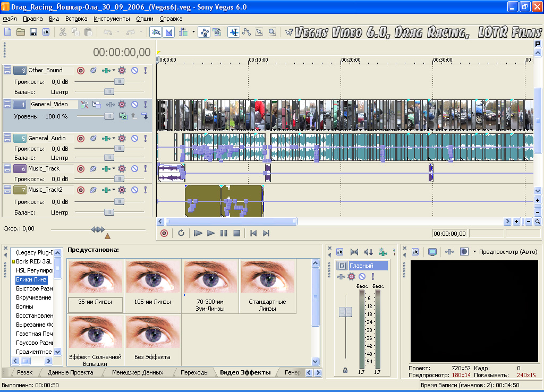Expand the ripple edit mode dropdown arrow
Viewport: 544px width, 392px height.
click(x=193, y=32)
